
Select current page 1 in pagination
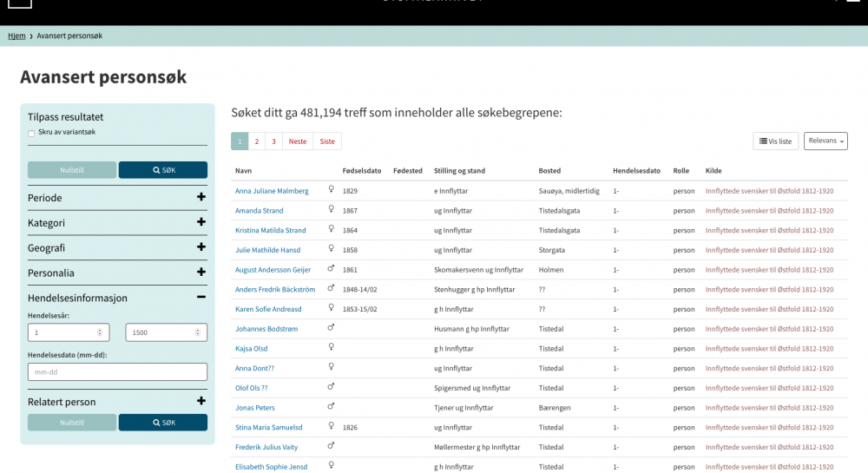(240, 141)
